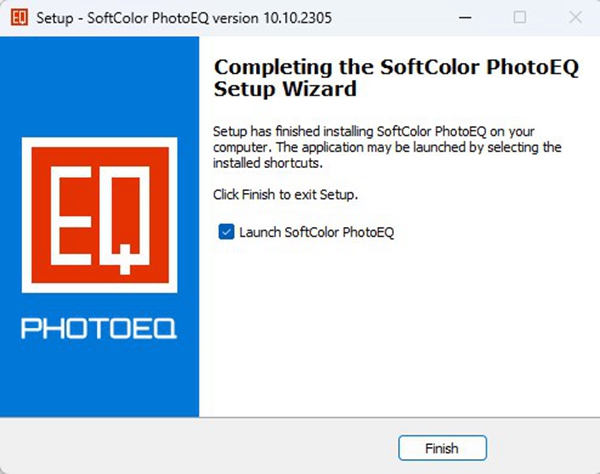This screenshot has width=600, height=474.
Task: Click the PHOTOEQ wordmark under the logo
Action: click(99, 328)
